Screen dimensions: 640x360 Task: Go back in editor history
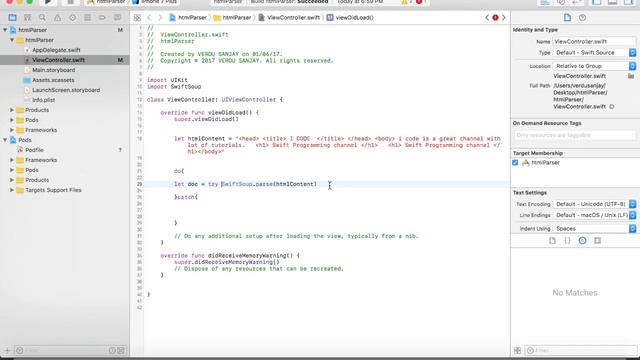[x=149, y=18]
